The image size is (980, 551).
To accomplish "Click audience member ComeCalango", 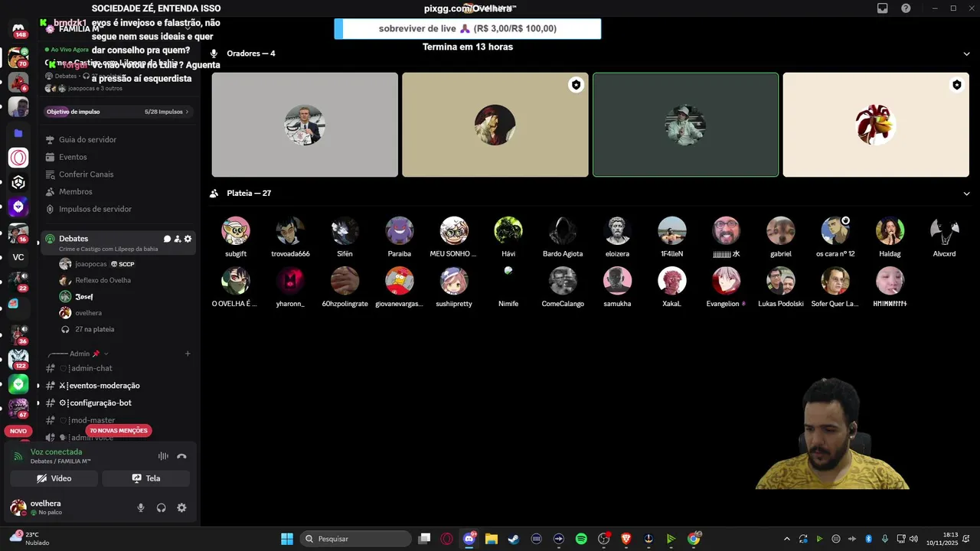I will click(563, 287).
